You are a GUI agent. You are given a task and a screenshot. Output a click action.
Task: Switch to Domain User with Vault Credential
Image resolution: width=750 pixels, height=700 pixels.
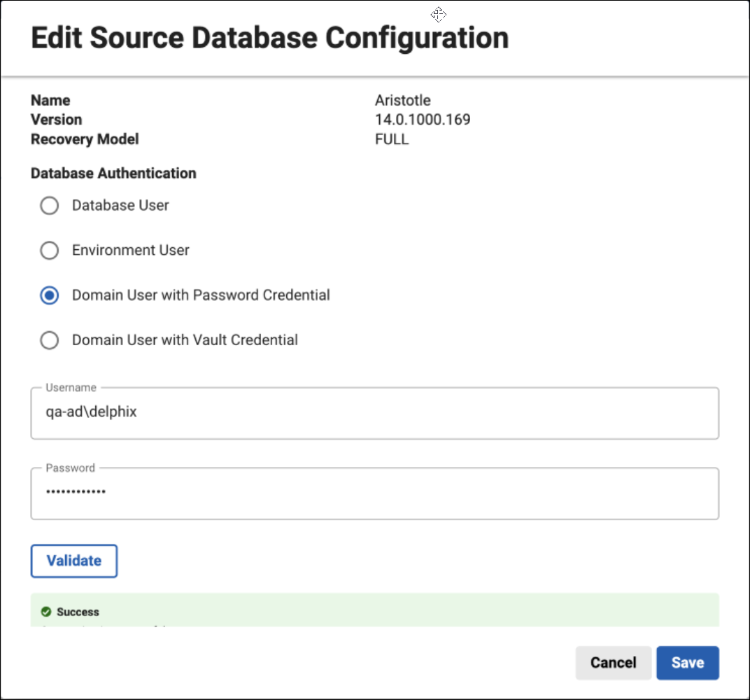coord(49,340)
